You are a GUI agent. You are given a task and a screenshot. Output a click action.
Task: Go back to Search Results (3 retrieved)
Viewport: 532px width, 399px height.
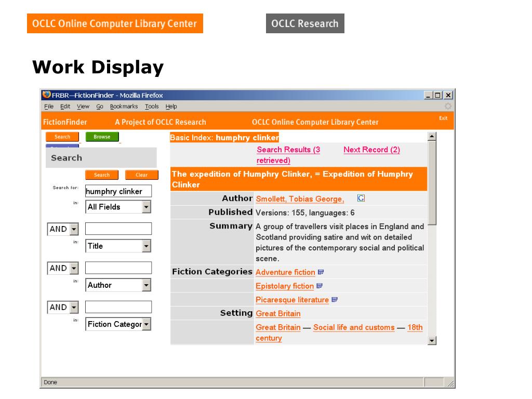288,155
